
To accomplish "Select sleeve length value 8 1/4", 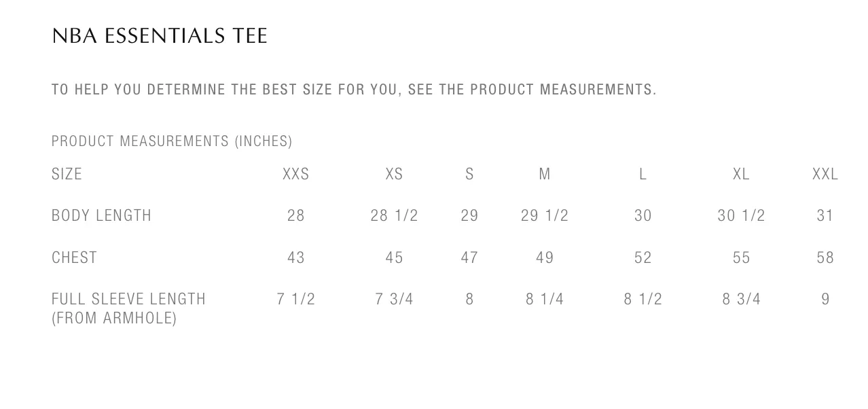I will (x=545, y=300).
